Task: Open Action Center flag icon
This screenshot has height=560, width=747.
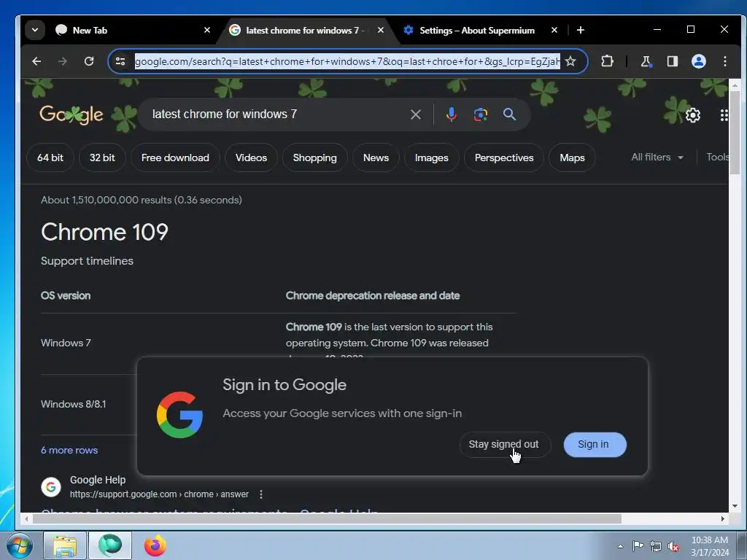Action: [x=638, y=546]
